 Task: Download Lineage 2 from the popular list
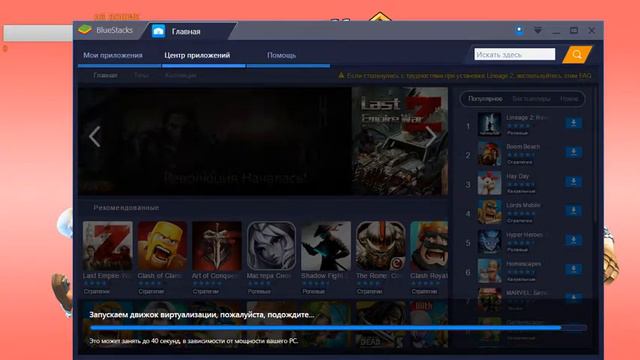(x=573, y=123)
